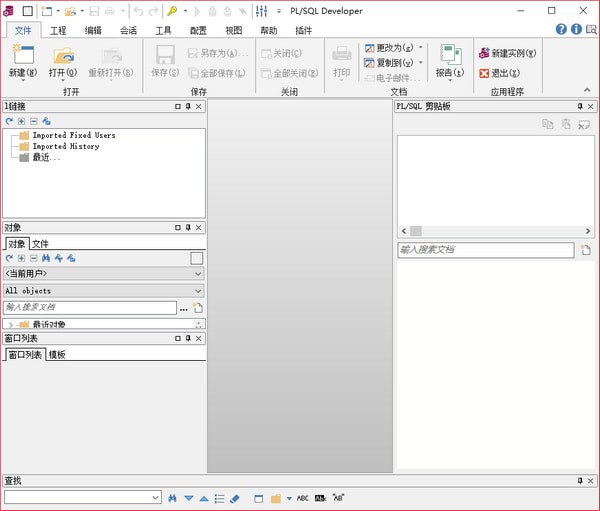Screen dimensions: 600x511
Task: Click the binoculars search icon in 查找 bar
Action: click(173, 498)
